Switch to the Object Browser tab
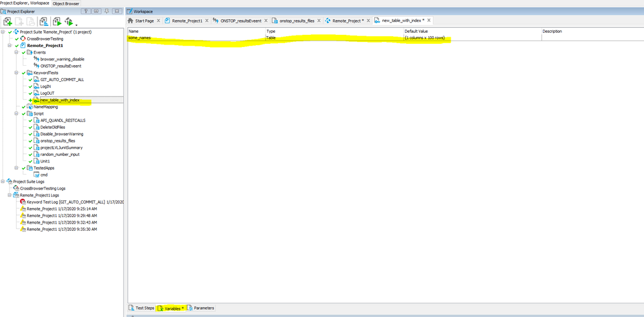The image size is (644, 317). click(x=66, y=3)
